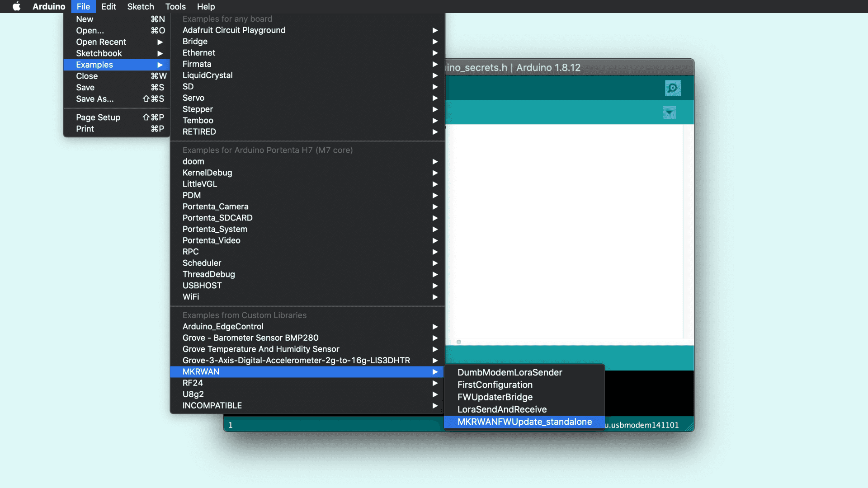This screenshot has height=488, width=868.
Task: Click the editor's vertical scrollbar
Action: (x=688, y=230)
